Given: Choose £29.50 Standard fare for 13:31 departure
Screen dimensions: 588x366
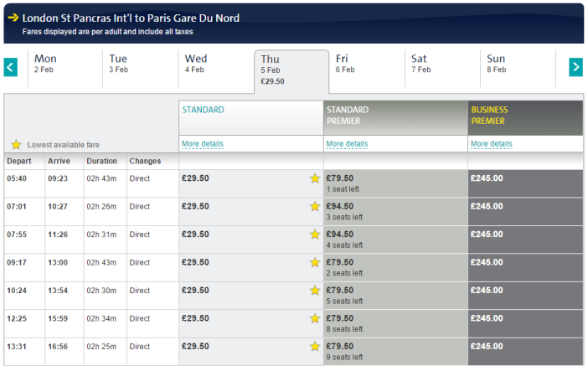Looking at the screenshot, I should click(251, 352).
